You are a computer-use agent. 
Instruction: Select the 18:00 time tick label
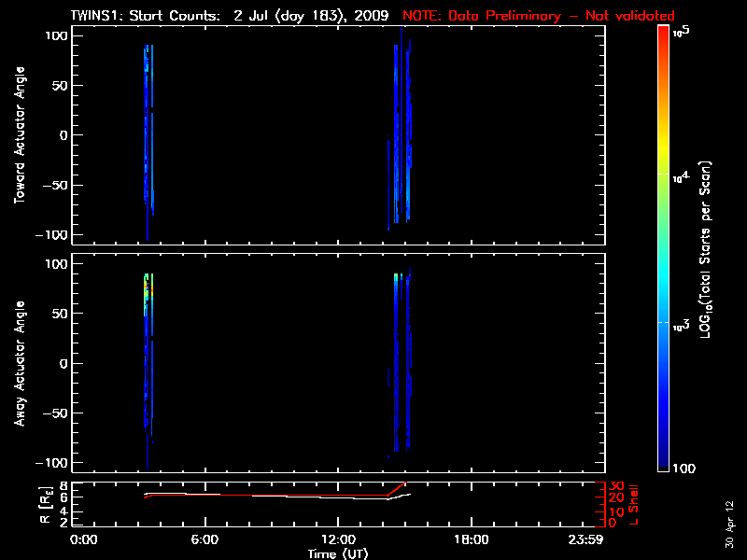pyautogui.click(x=471, y=539)
